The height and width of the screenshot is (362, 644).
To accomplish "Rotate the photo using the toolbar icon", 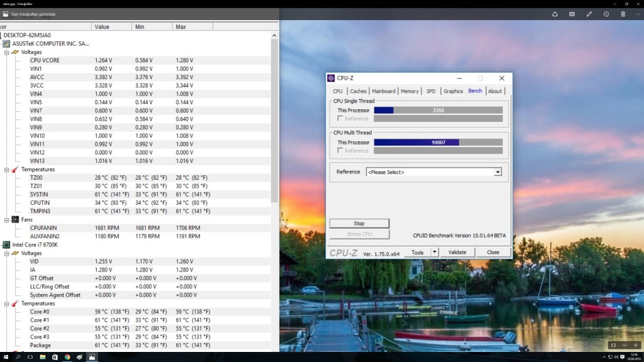I will [606, 14].
